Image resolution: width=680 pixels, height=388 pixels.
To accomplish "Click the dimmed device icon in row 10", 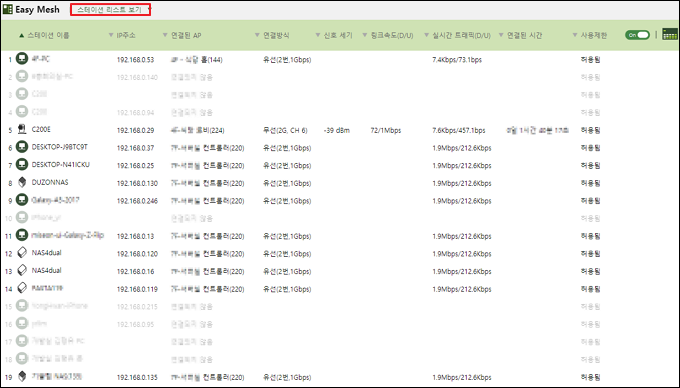I will coord(22,217).
